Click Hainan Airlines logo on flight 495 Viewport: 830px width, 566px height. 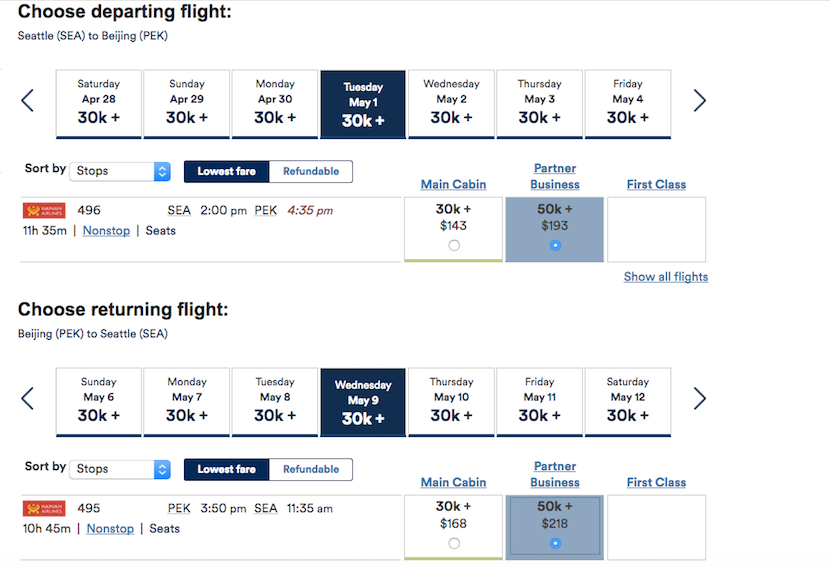[x=44, y=509]
